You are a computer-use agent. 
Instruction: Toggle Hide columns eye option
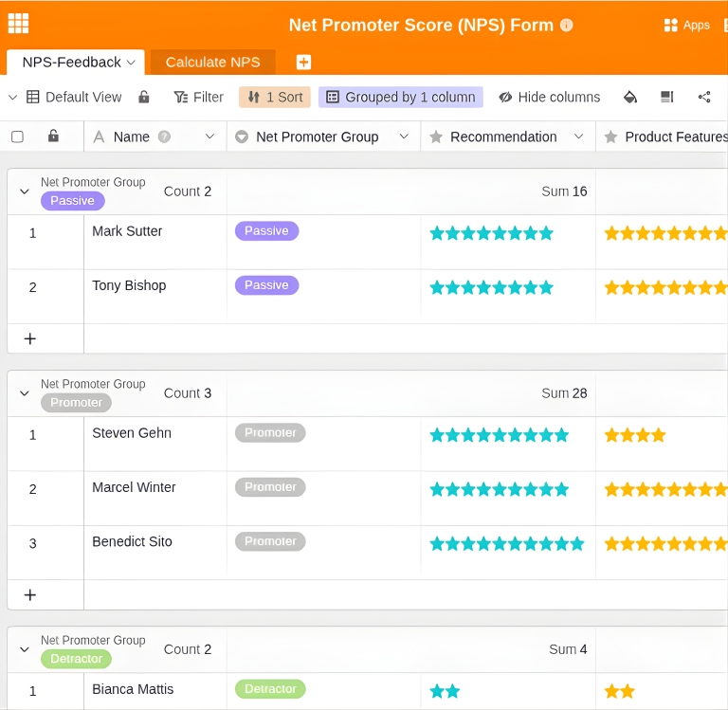point(550,97)
